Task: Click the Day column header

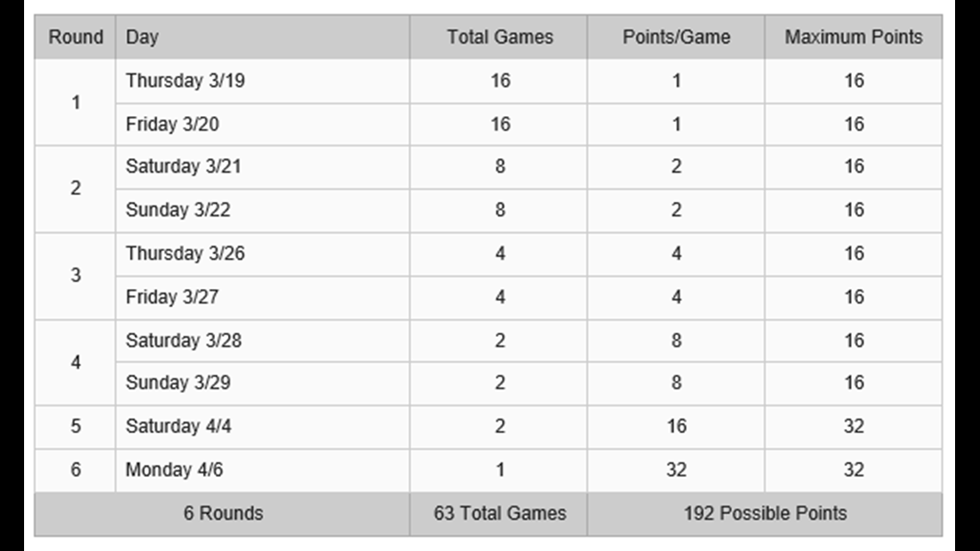Action: tap(262, 37)
